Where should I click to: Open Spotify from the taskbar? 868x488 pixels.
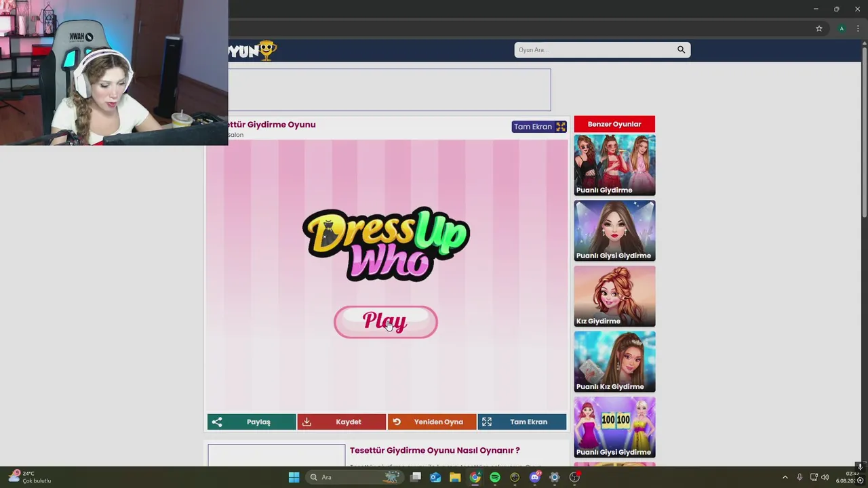click(495, 477)
